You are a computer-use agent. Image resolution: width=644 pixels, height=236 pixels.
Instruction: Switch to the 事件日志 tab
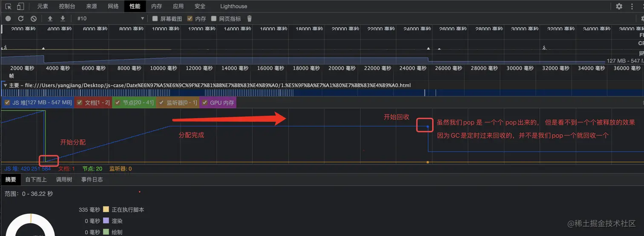tap(92, 179)
